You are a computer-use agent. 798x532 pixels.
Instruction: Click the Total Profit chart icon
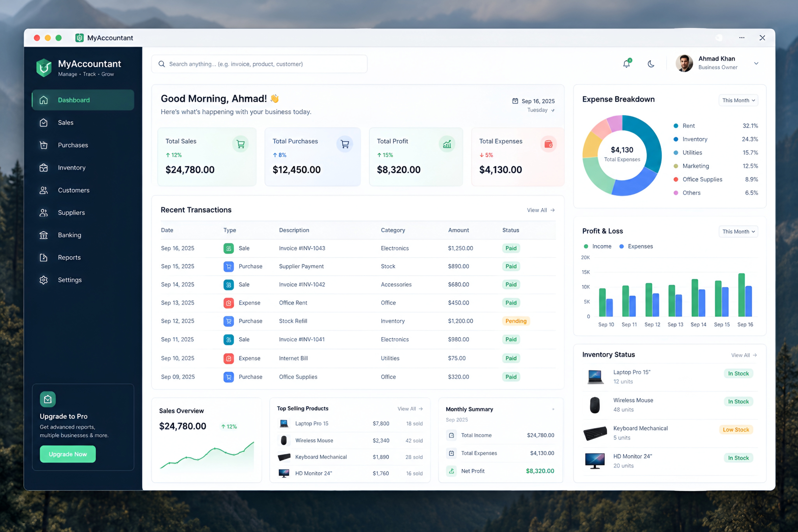447,144
